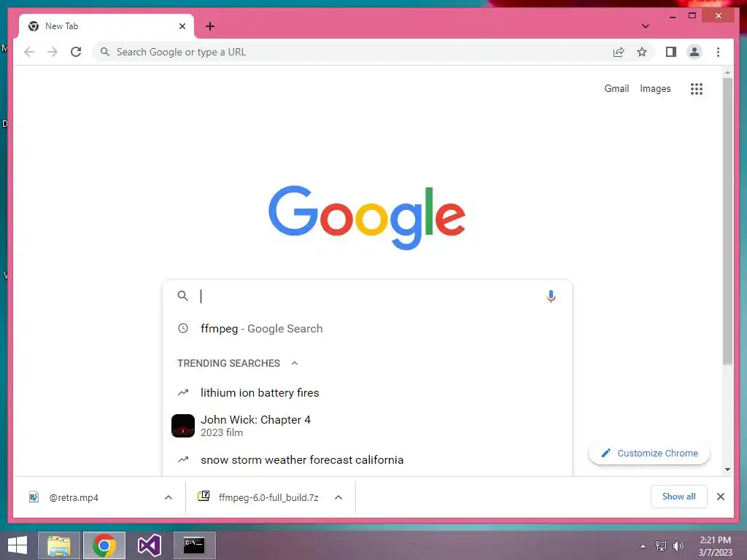Select John Wick: Chapter 4 suggestion
Image resolution: width=747 pixels, height=560 pixels.
coord(367,426)
